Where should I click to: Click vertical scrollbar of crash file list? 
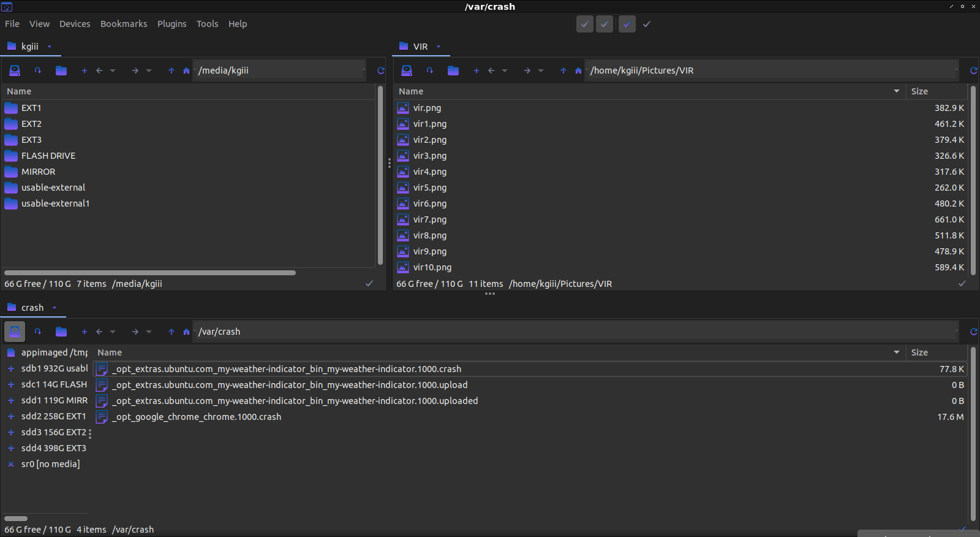973,434
